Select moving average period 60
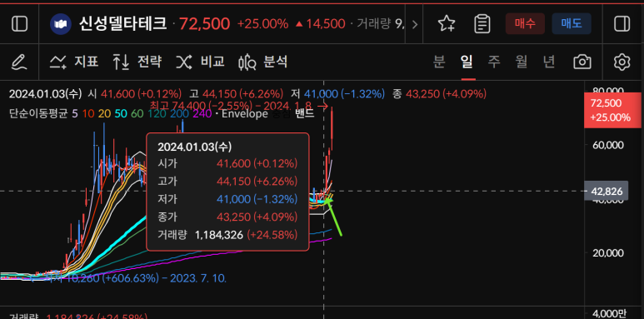644x319 pixels. pyautogui.click(x=137, y=114)
